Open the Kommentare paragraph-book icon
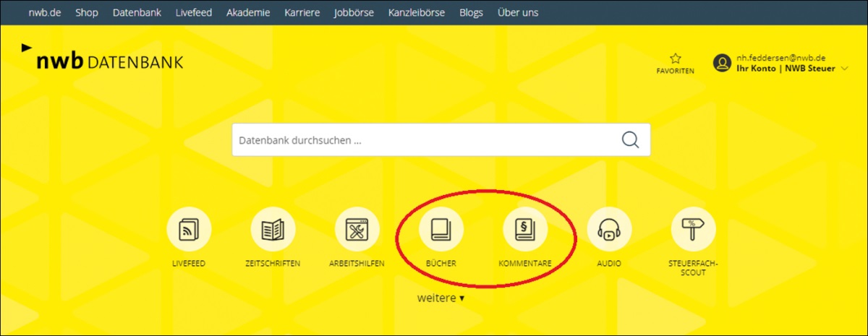Screen dimensions: 868x336 pos(525,231)
